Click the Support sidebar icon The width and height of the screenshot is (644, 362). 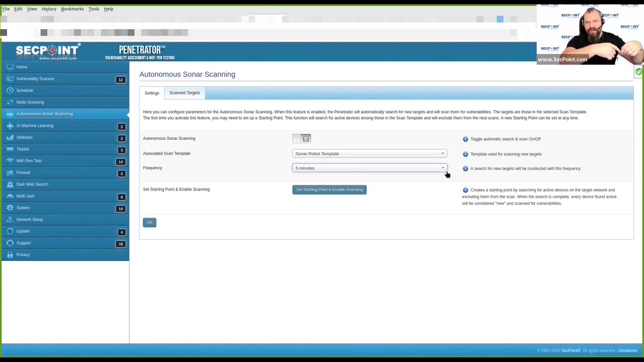[x=10, y=243]
